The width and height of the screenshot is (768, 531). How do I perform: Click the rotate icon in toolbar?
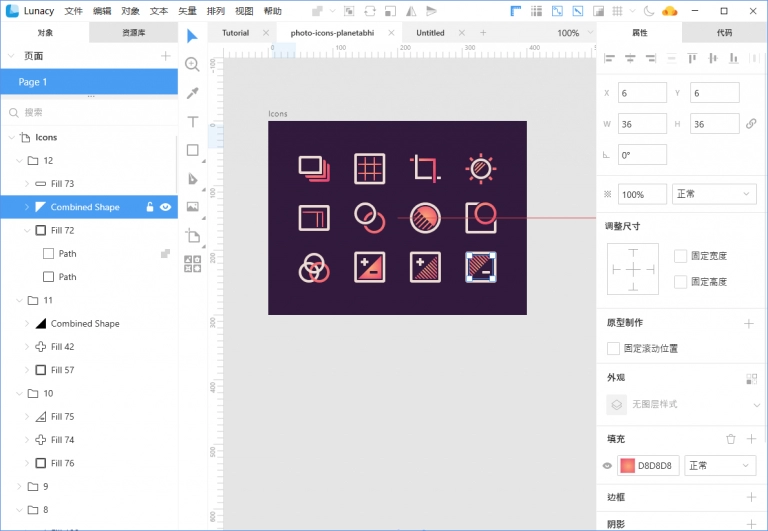coord(370,11)
